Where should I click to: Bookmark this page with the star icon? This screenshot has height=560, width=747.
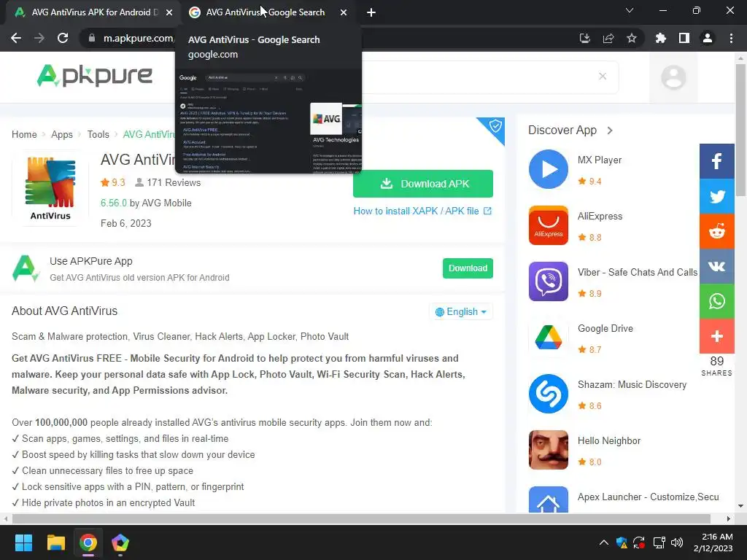[632, 38]
